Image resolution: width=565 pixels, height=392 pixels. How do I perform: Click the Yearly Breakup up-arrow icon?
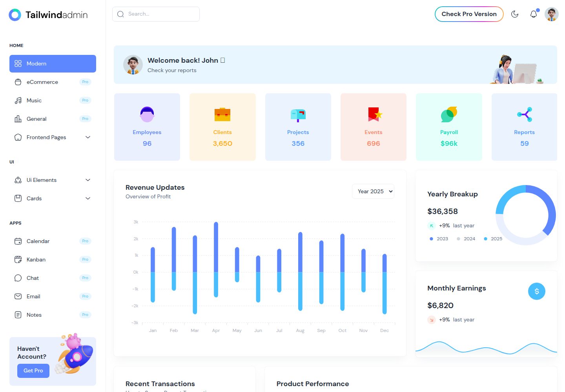[432, 226]
